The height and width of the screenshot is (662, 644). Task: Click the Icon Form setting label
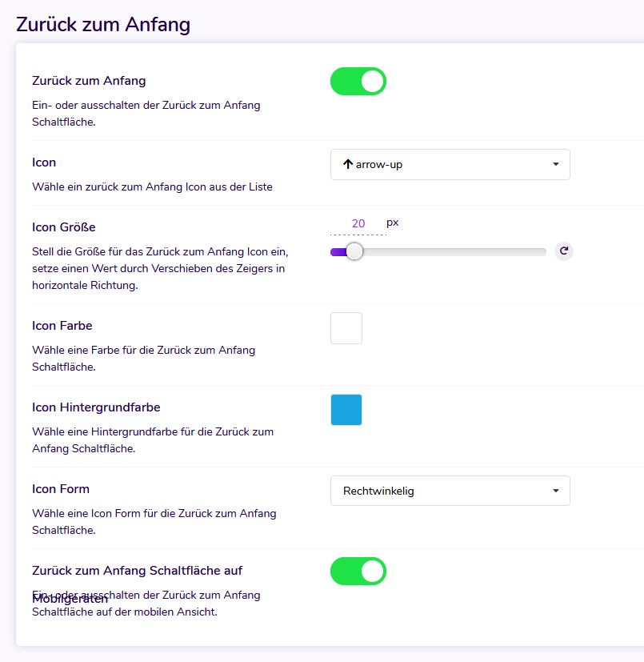click(x=61, y=489)
